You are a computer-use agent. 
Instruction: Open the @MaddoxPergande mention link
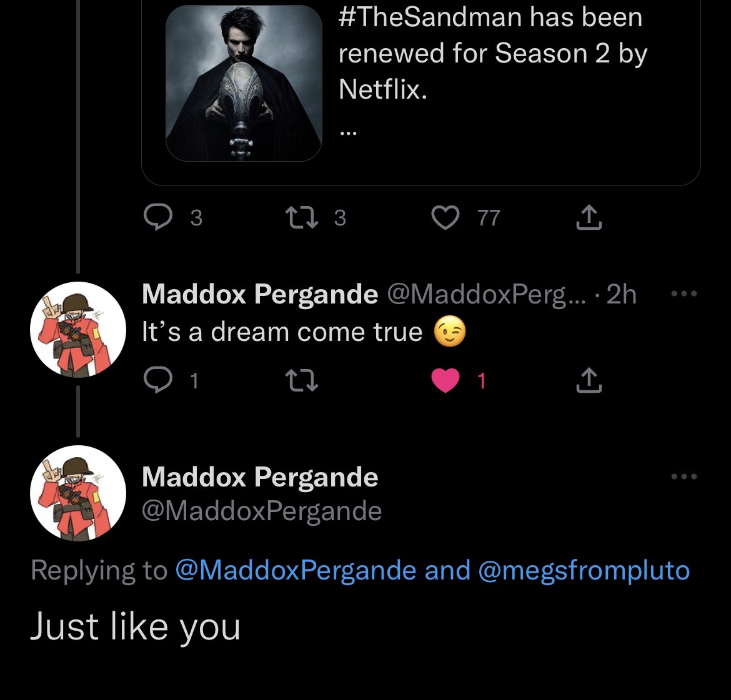(x=296, y=570)
